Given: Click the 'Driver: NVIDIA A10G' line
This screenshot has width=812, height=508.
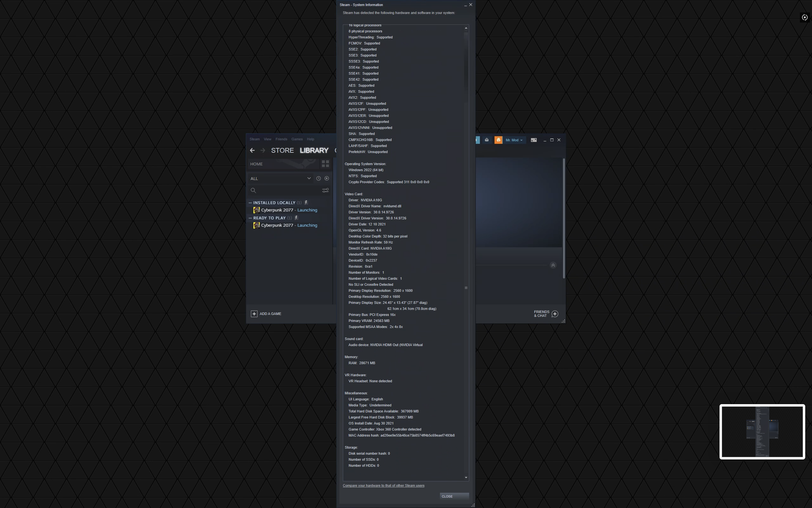Looking at the screenshot, I should pyautogui.click(x=365, y=200).
